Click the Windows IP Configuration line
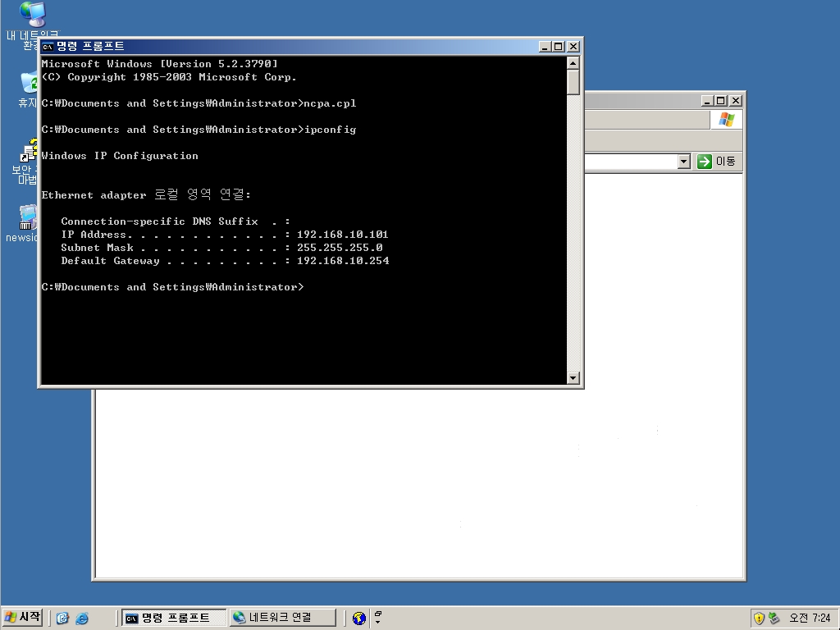Image resolution: width=840 pixels, height=630 pixels. pos(120,156)
